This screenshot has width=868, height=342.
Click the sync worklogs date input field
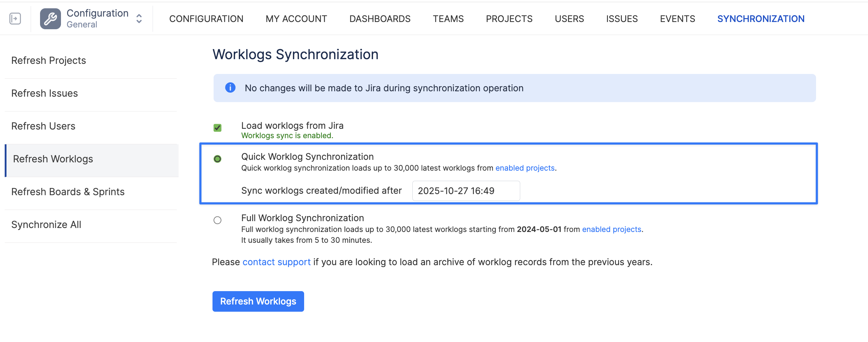point(466,191)
